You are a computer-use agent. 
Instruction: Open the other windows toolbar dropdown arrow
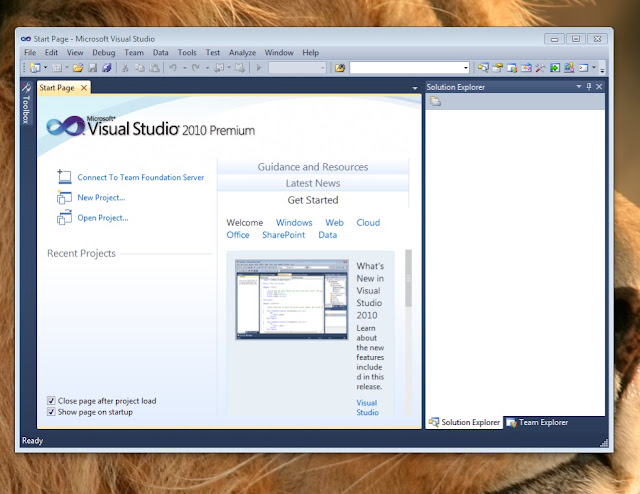coord(593,68)
